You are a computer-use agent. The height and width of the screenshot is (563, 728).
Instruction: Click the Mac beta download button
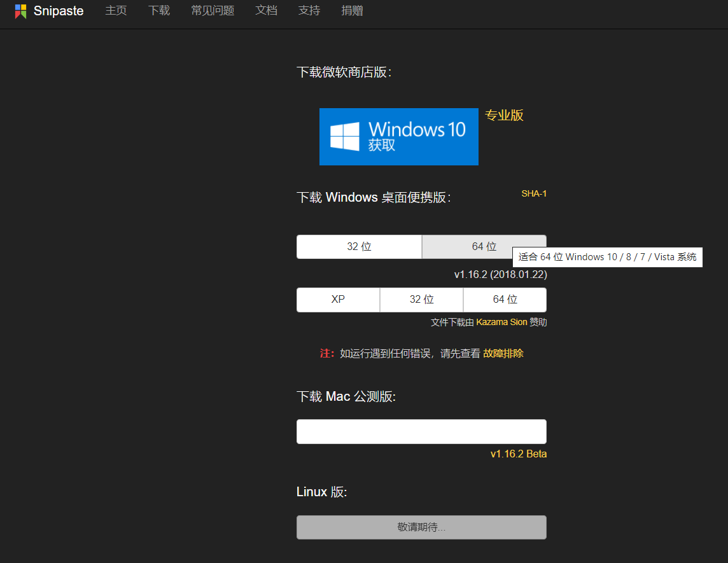(421, 431)
